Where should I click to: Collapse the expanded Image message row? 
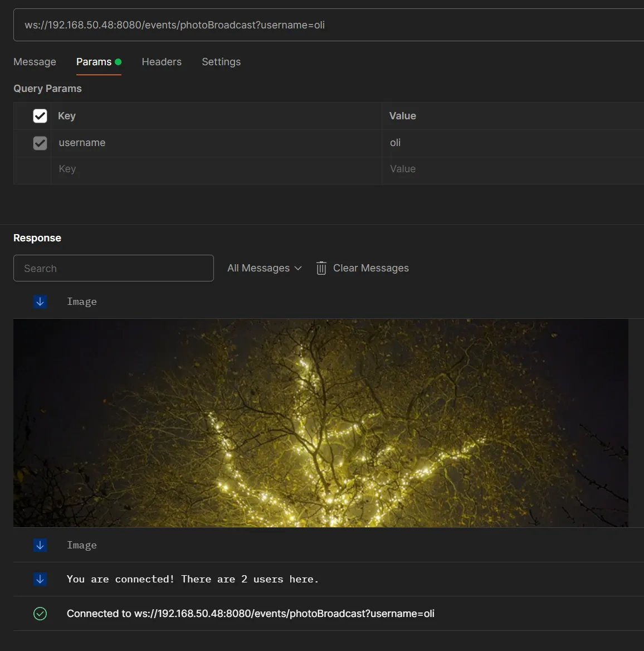329,302
